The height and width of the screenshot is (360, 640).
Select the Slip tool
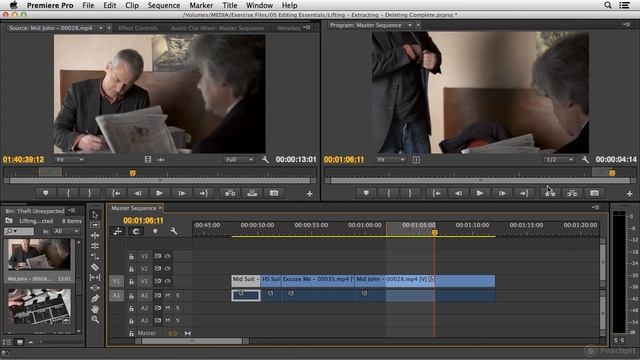click(95, 278)
